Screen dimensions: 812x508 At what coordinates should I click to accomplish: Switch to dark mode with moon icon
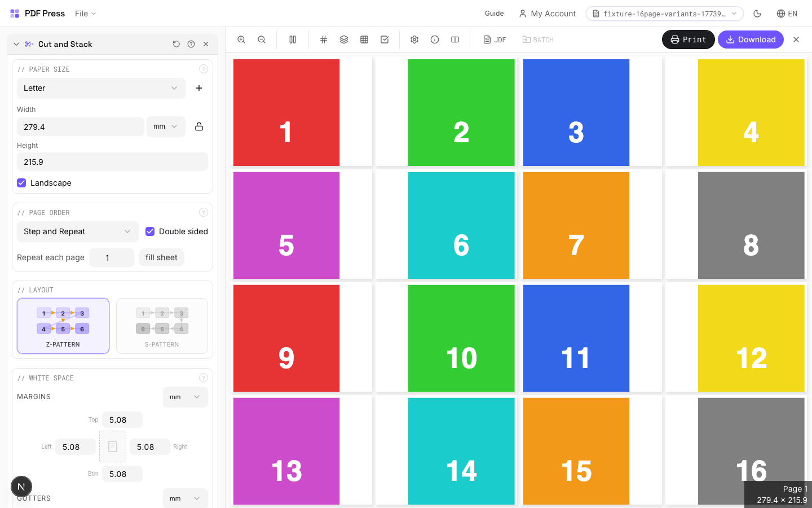point(757,14)
